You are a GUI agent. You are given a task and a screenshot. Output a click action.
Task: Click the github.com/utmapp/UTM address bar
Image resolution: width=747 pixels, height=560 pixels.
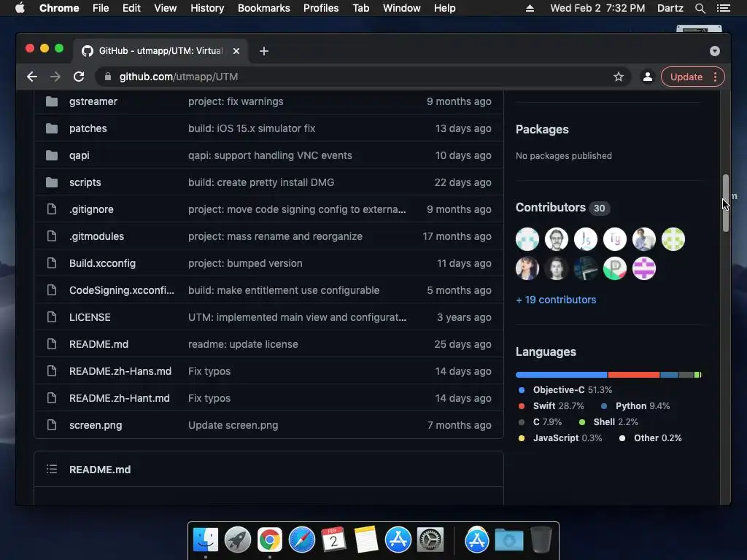pyautogui.click(x=362, y=77)
